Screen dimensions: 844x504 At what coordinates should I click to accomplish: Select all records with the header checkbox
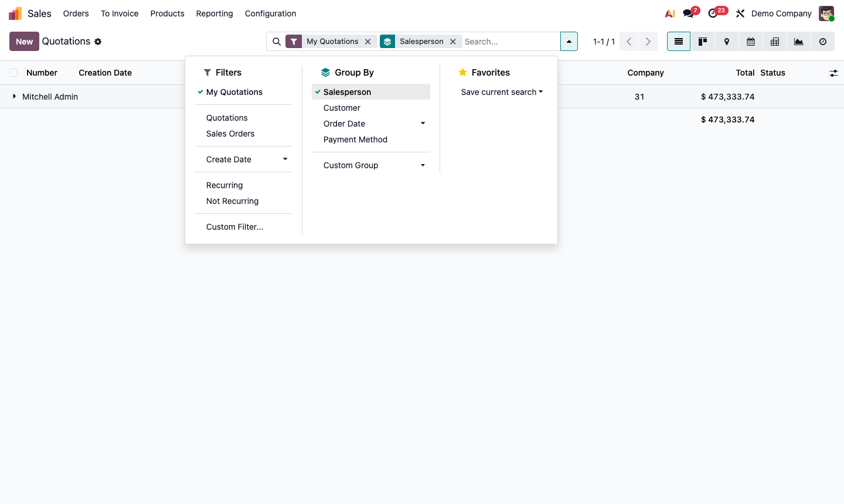point(13,73)
